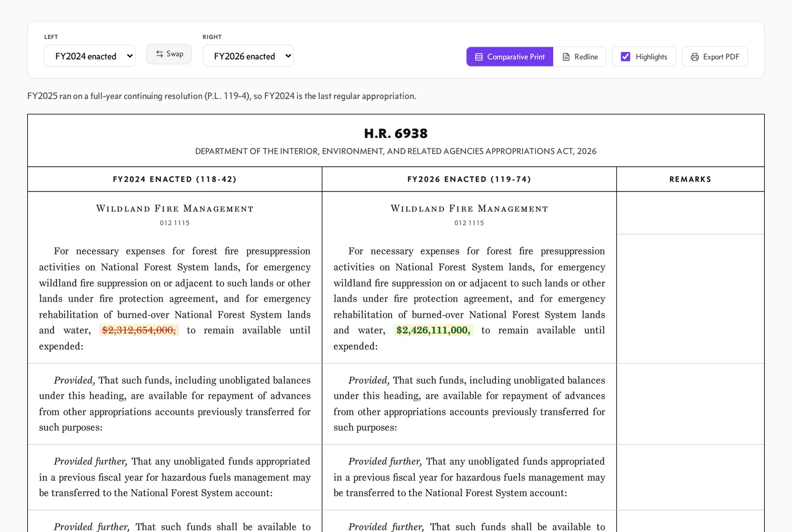
Task: Click the Comparative Print layout icon
Action: point(479,57)
